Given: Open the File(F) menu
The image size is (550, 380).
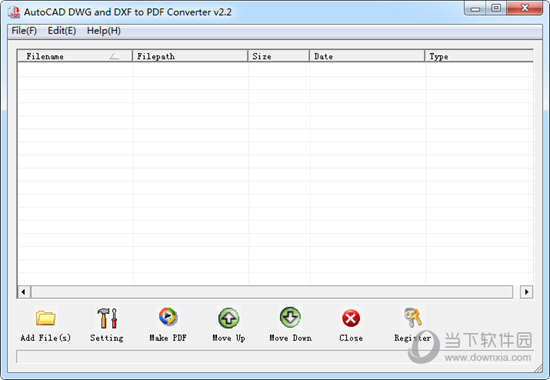Looking at the screenshot, I should coord(24,31).
